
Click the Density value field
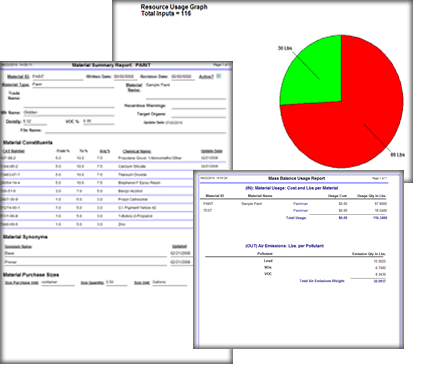click(35, 122)
